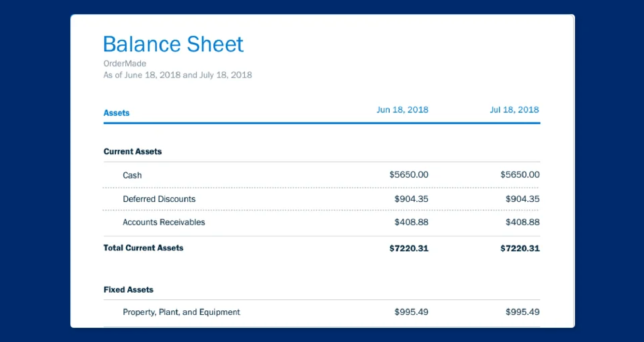
Task: Select Cash amount for Jul 18
Action: pyautogui.click(x=520, y=175)
